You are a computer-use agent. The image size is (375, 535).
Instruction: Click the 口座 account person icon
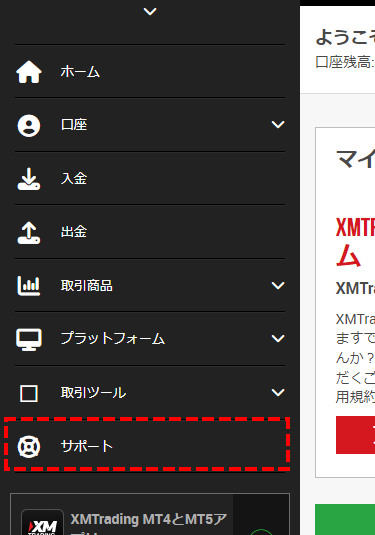(29, 125)
